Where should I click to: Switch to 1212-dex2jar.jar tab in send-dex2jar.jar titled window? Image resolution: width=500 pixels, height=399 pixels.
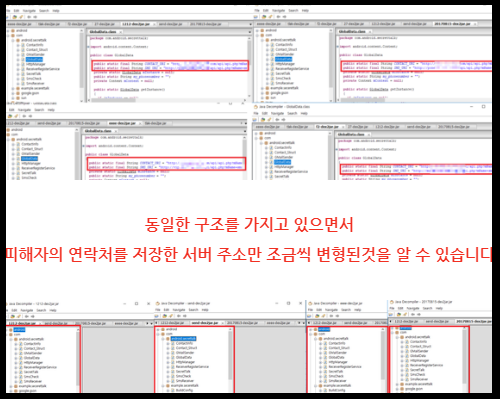[x=172, y=323]
